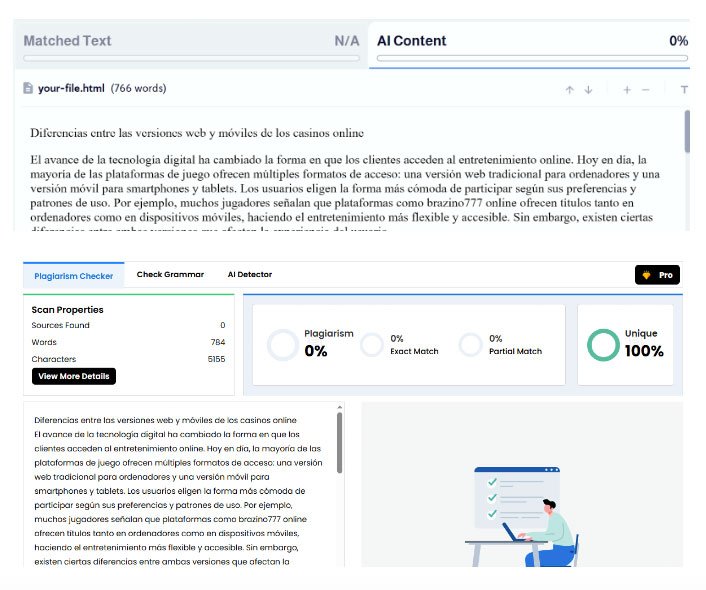
Task: Click the top document viewer scrollbar
Action: [687, 130]
